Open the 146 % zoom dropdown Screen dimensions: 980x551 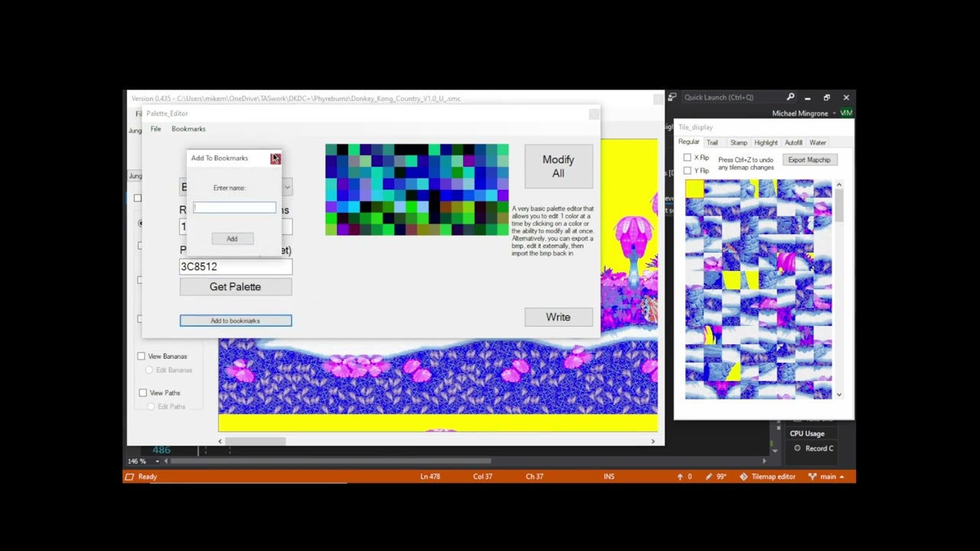[x=157, y=461]
